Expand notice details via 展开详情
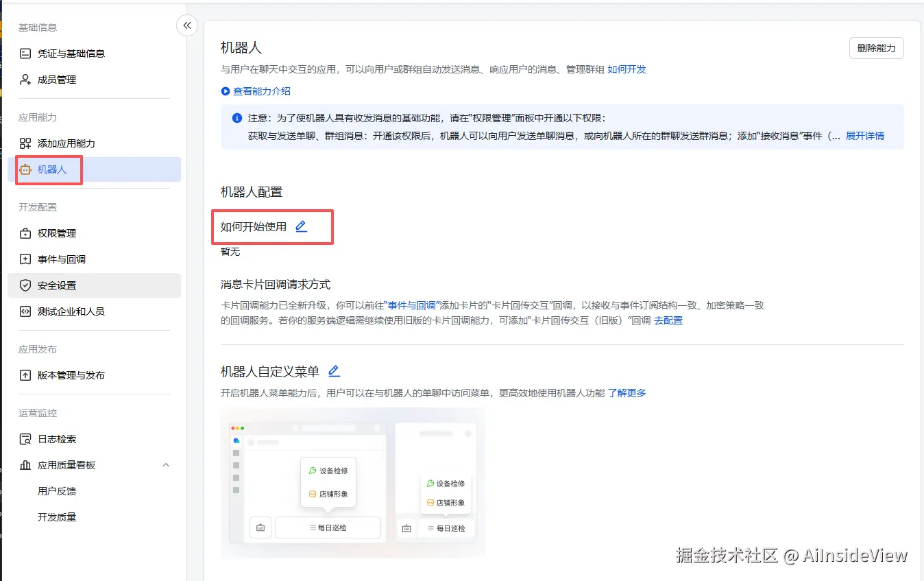 click(865, 136)
